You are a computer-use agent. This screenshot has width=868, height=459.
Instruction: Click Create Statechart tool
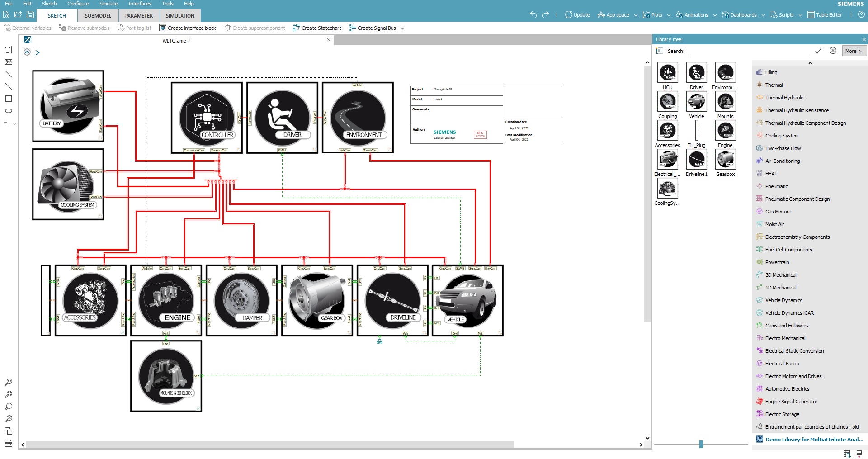[x=317, y=28]
